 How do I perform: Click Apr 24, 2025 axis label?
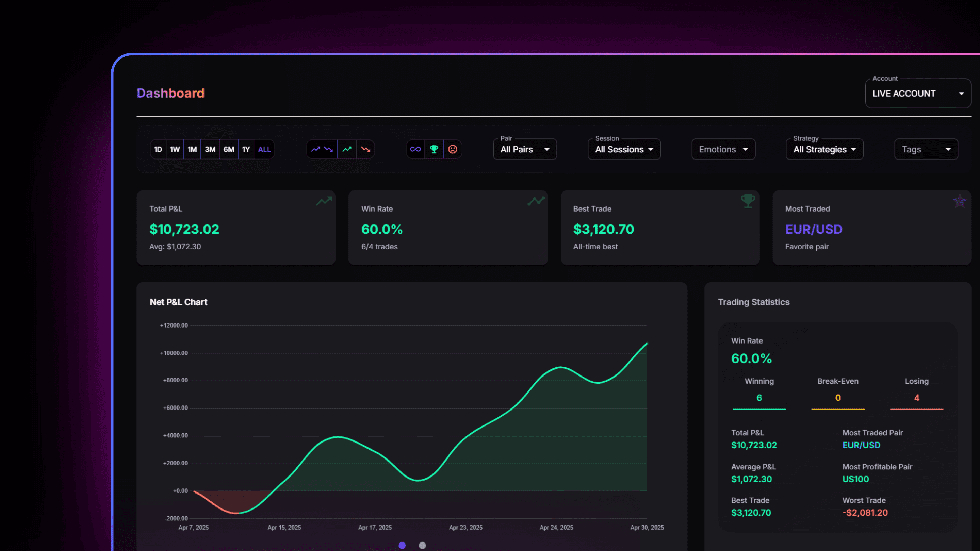557,528
